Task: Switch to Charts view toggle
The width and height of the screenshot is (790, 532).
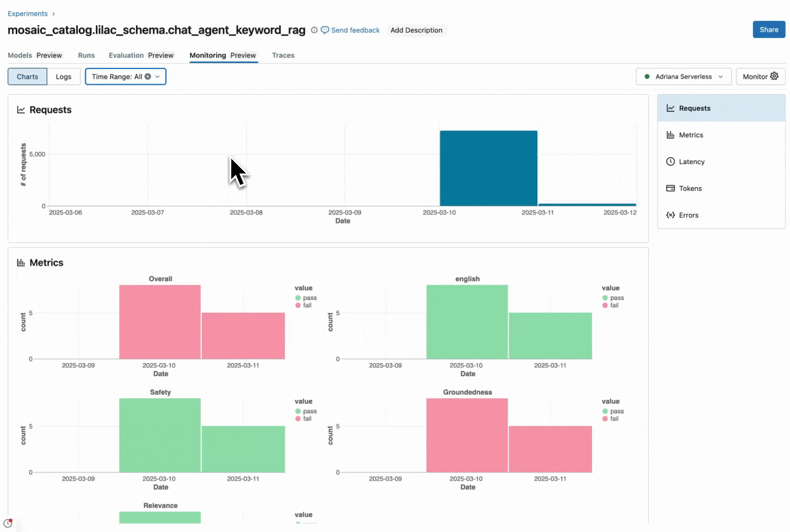Action: (x=28, y=77)
